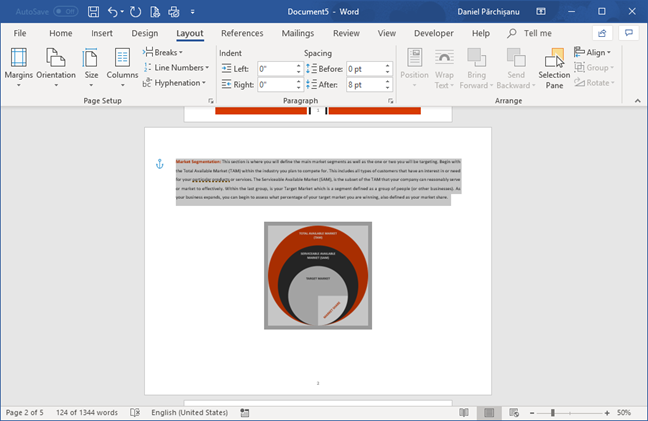
Task: Click the zoom in plus button
Action: [x=607, y=413]
